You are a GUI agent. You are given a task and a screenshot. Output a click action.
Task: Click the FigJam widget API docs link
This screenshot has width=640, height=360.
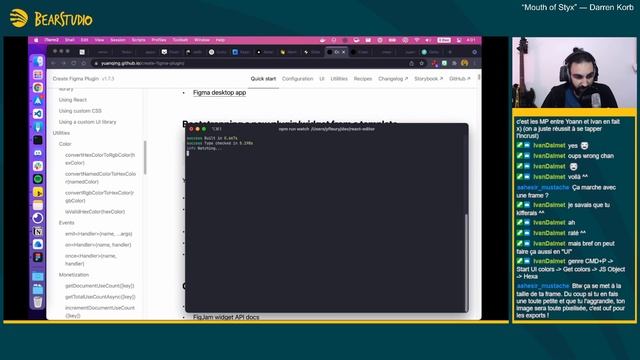tap(226, 317)
